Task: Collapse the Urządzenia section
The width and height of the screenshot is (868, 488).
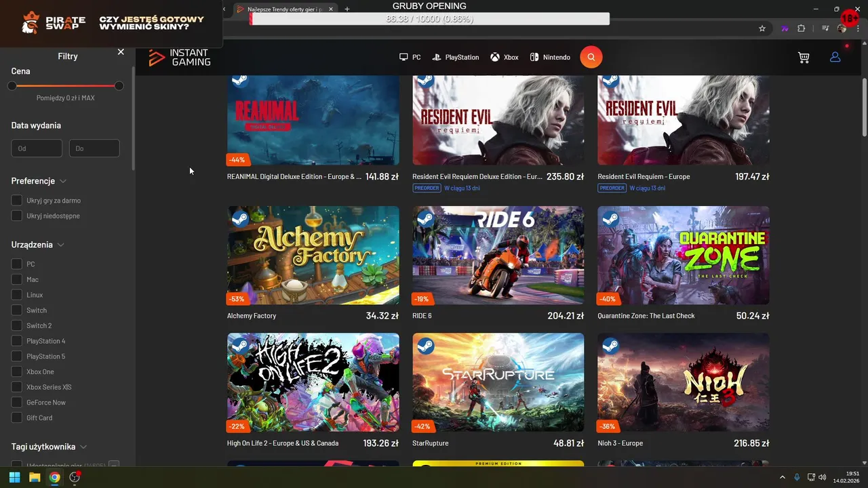Action: pyautogui.click(x=38, y=245)
